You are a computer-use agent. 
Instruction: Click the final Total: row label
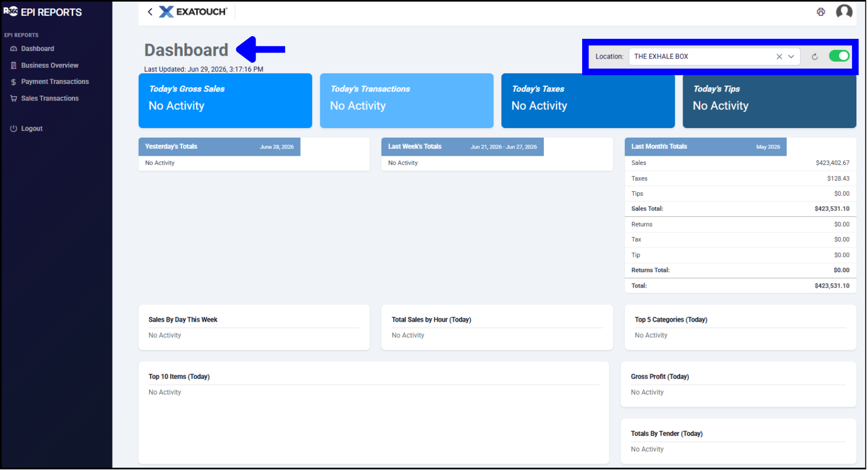point(640,286)
